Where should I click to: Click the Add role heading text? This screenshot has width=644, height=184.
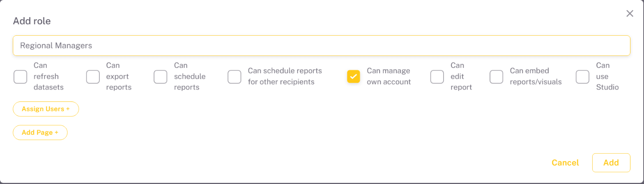pyautogui.click(x=32, y=21)
